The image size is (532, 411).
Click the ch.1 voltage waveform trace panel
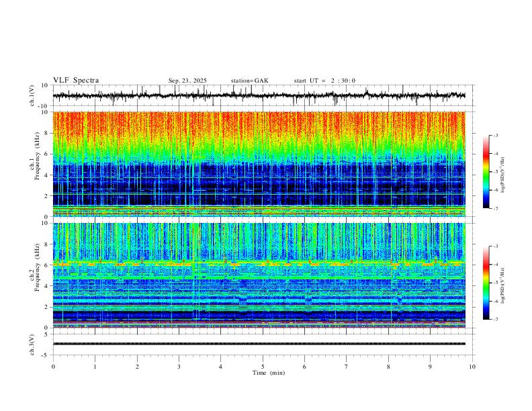(x=263, y=95)
